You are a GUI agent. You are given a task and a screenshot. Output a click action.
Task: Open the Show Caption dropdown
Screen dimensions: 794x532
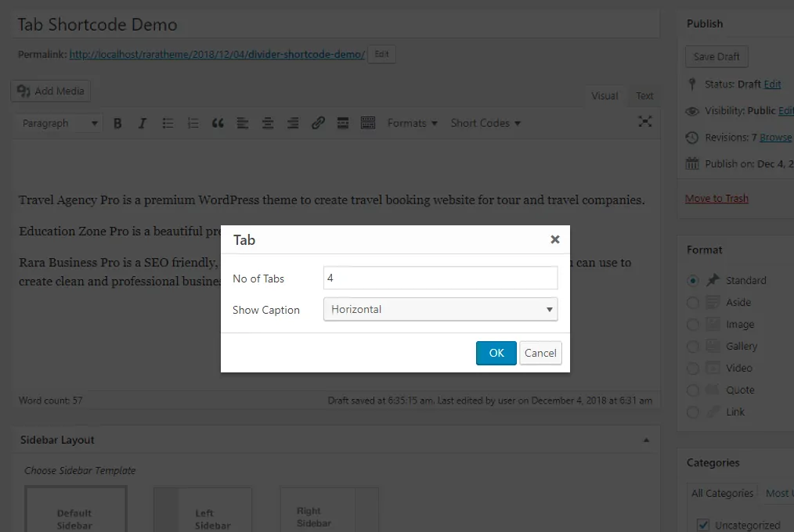(440, 309)
